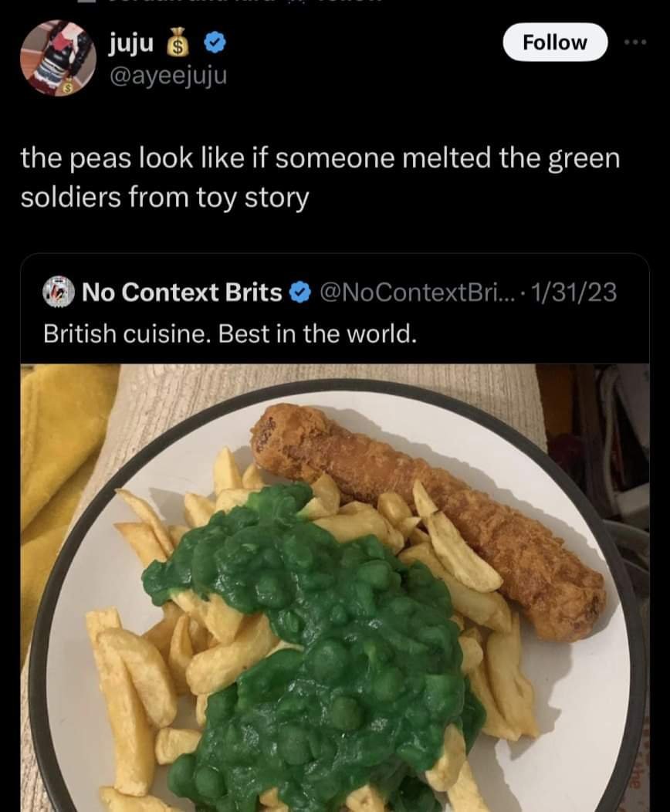Click the 1/31/23 date stamp

pos(575,293)
